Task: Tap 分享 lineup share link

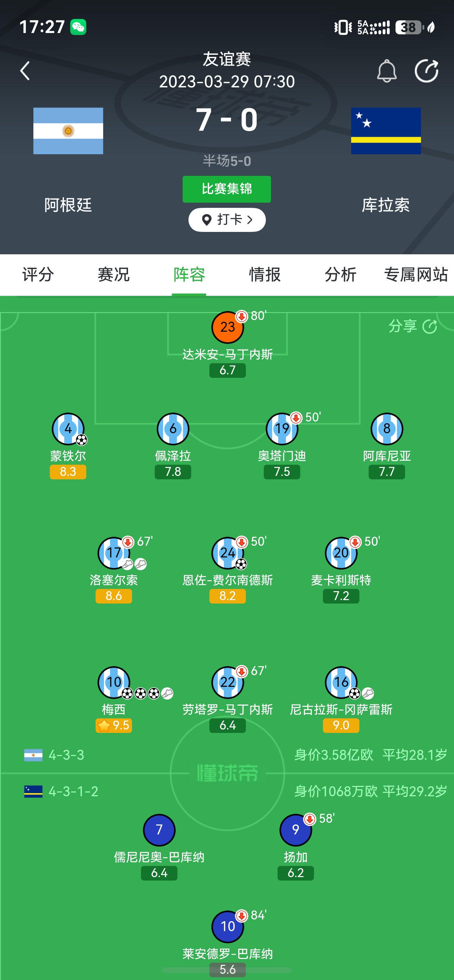Action: click(413, 327)
